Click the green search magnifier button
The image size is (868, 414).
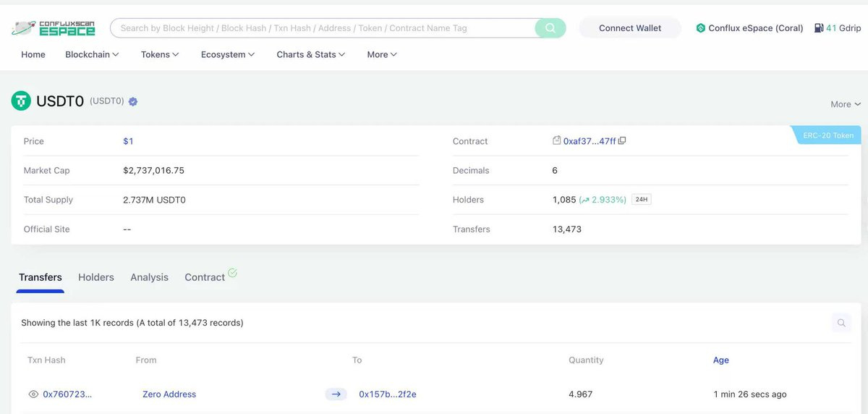(550, 28)
